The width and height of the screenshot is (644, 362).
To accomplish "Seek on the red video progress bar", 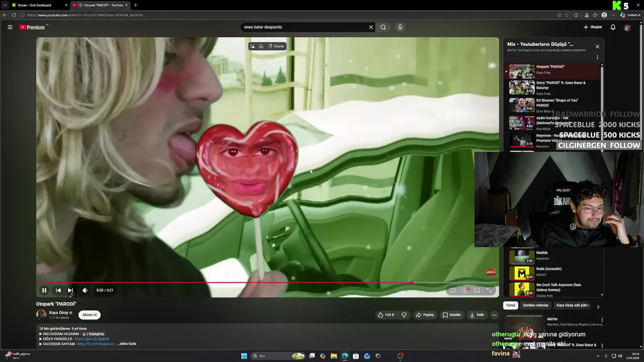I will pyautogui.click(x=267, y=283).
